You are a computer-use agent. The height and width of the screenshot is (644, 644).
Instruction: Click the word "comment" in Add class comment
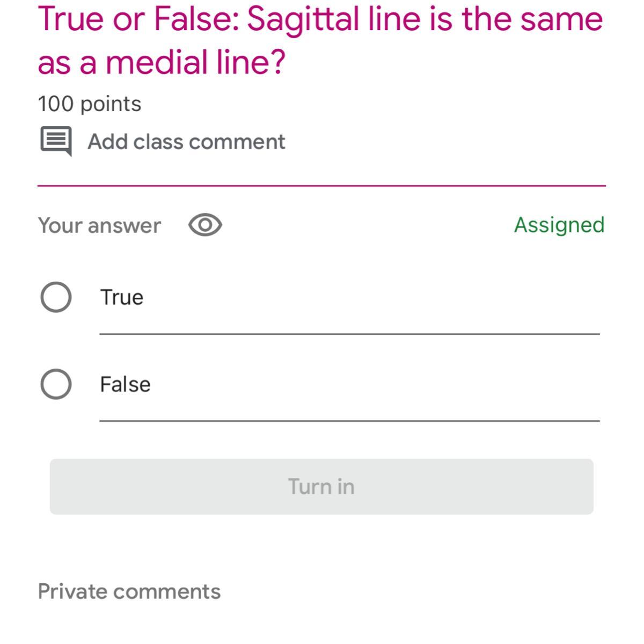point(237,142)
